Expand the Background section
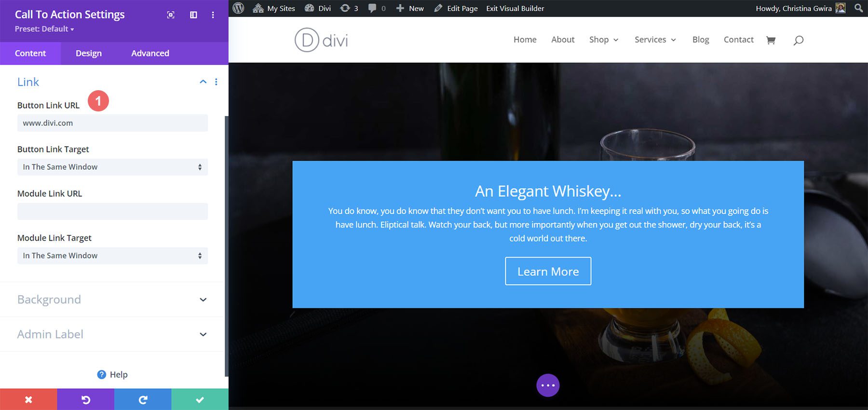Image resolution: width=868 pixels, height=410 pixels. pos(203,300)
